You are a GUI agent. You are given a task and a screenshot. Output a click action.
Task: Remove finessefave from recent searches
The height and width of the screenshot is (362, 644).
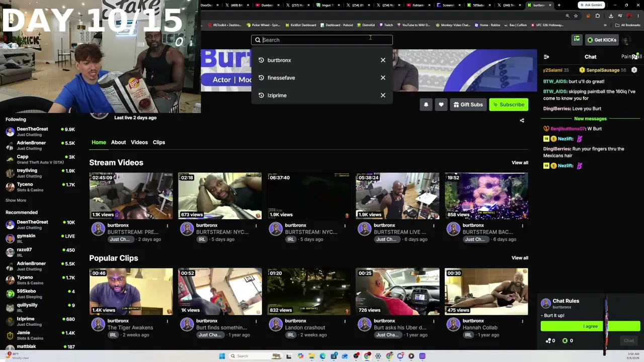click(383, 78)
